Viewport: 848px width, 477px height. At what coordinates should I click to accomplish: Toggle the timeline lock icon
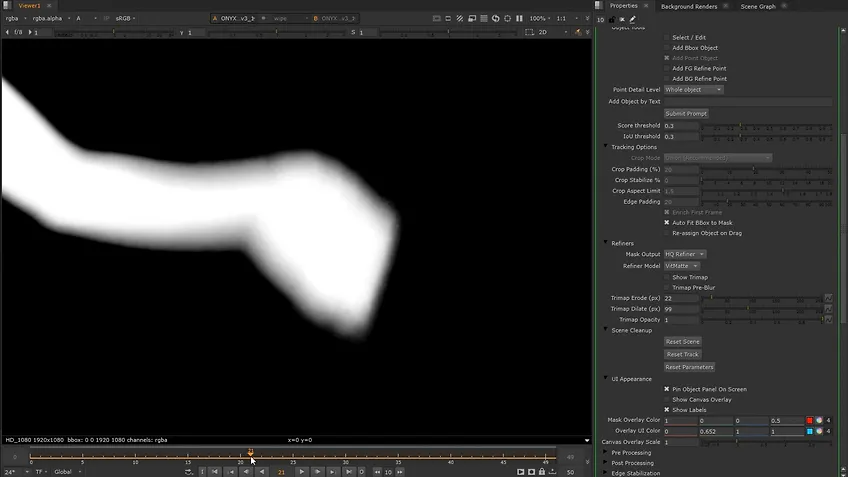click(542, 472)
